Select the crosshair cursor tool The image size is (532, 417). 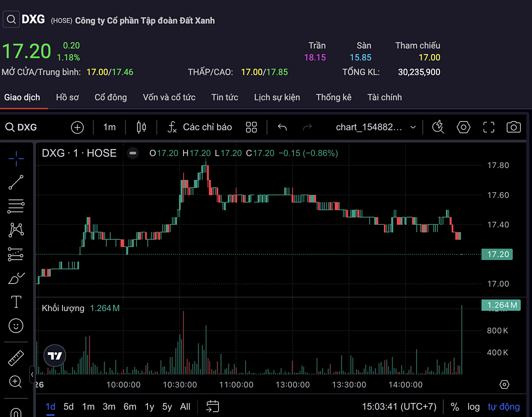pyautogui.click(x=16, y=158)
